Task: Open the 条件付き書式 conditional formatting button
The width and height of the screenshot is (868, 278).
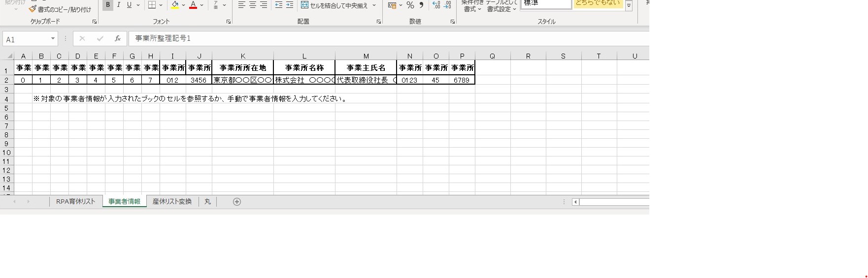Action: 472,5
